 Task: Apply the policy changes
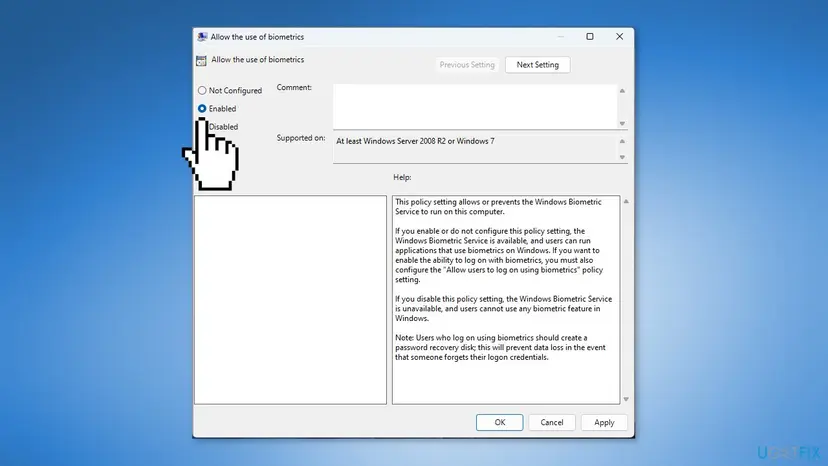pos(604,422)
